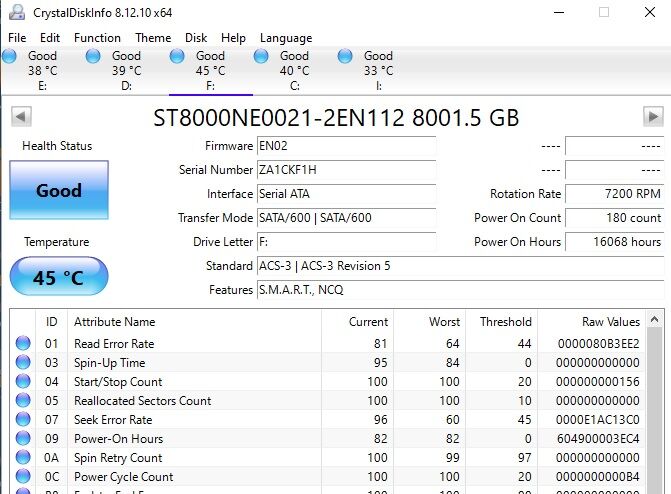Click the status orb for Read Error Rate
The width and height of the screenshot is (671, 494).
tap(23, 343)
